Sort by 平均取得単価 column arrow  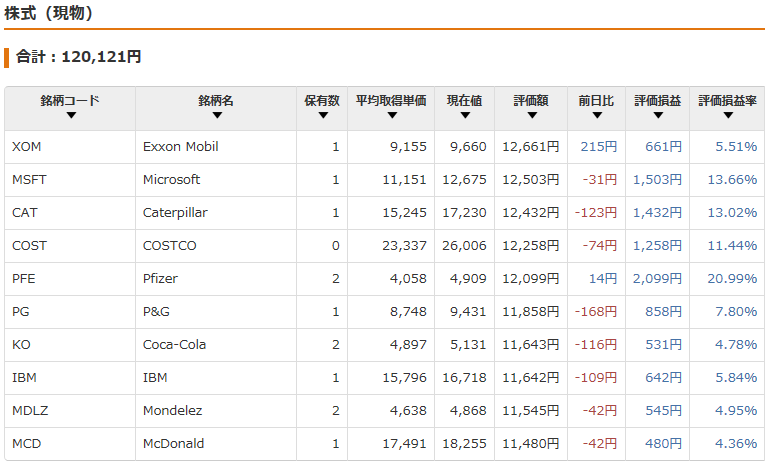[x=392, y=116]
